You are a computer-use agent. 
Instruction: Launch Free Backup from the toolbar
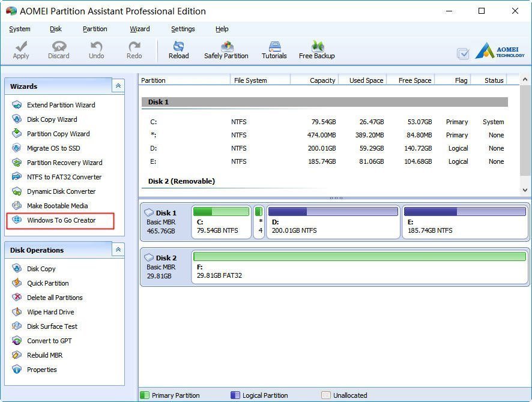[317, 47]
